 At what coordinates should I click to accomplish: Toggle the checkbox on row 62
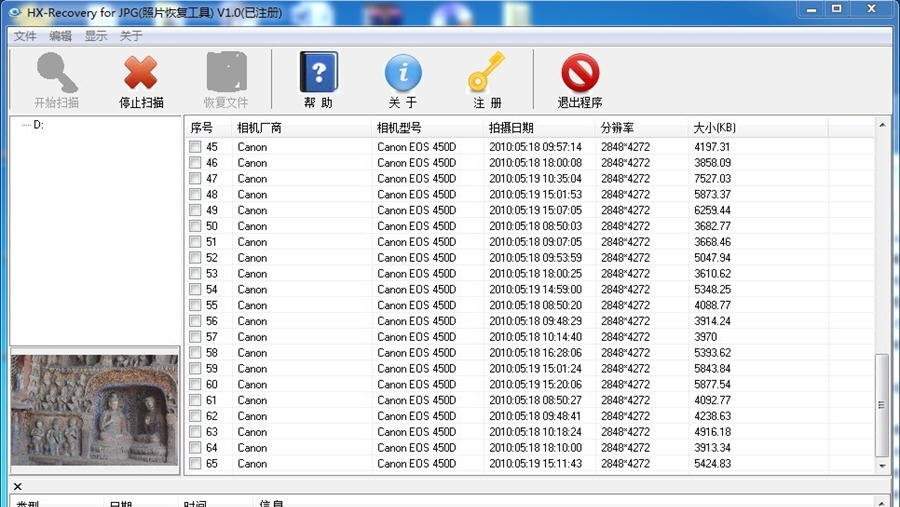click(195, 416)
